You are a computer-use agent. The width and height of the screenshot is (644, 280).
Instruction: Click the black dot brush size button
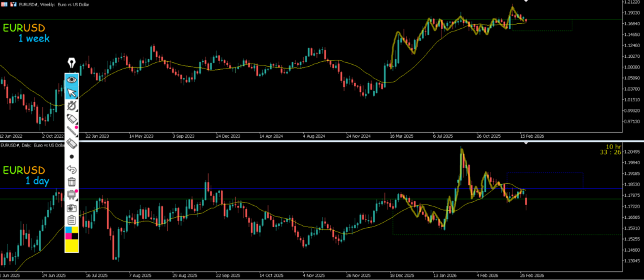[x=72, y=157]
